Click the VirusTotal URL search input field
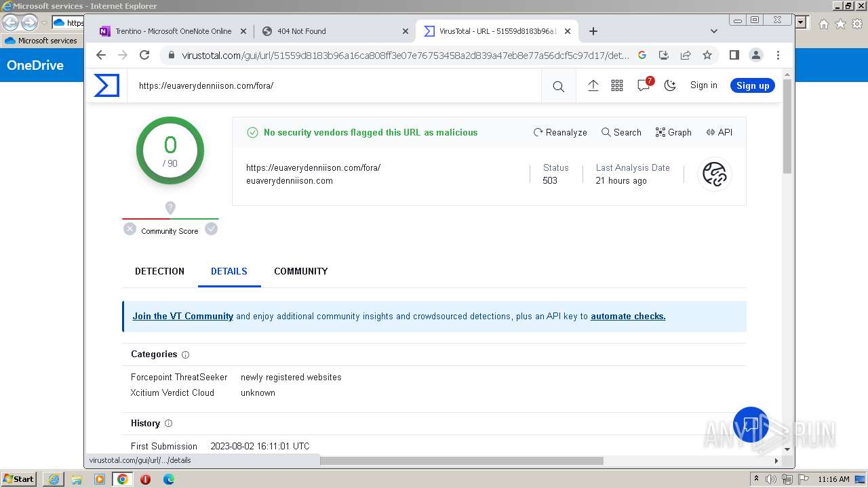 [336, 85]
